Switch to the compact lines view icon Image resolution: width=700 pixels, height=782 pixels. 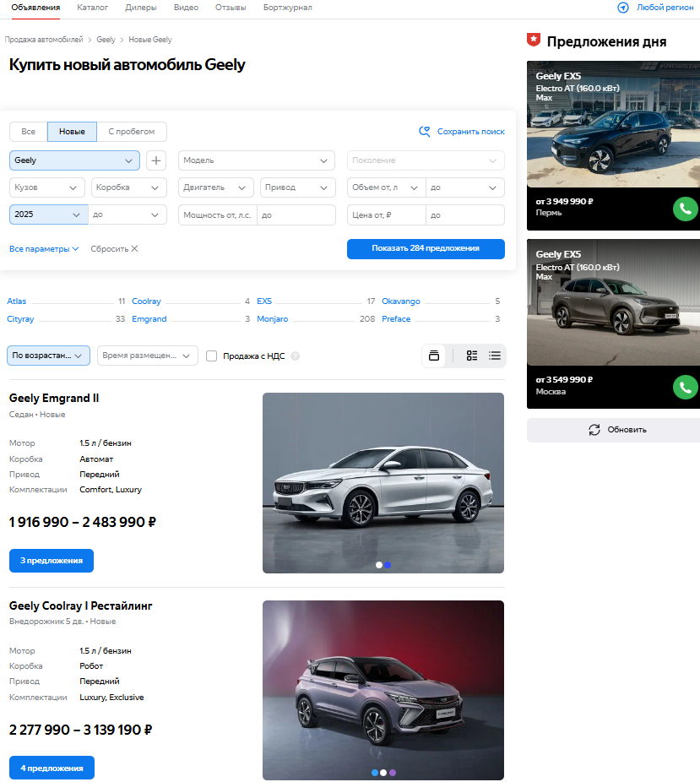tap(495, 356)
